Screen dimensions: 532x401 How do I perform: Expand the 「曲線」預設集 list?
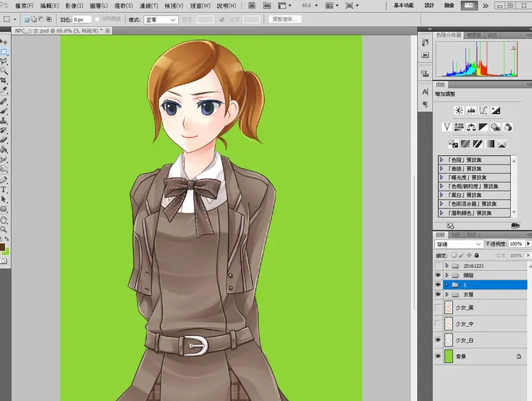tap(441, 169)
